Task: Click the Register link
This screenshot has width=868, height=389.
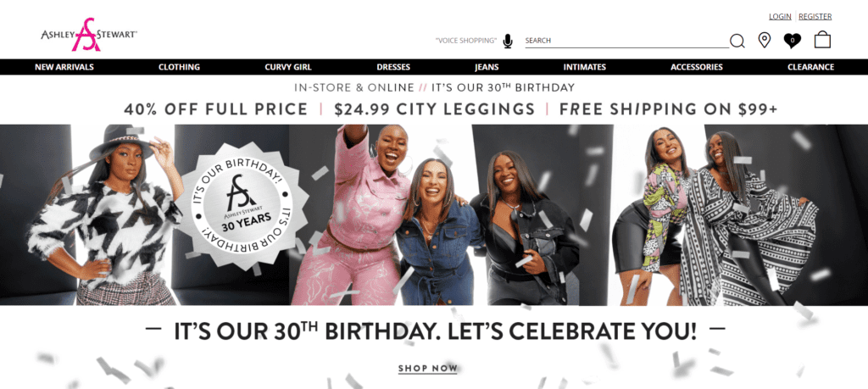Action: (x=815, y=17)
